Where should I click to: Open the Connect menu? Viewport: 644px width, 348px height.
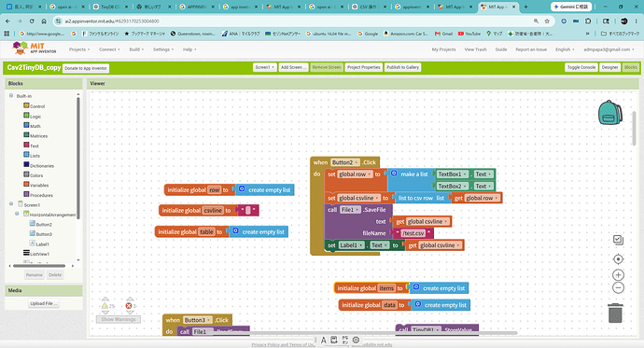tap(109, 49)
